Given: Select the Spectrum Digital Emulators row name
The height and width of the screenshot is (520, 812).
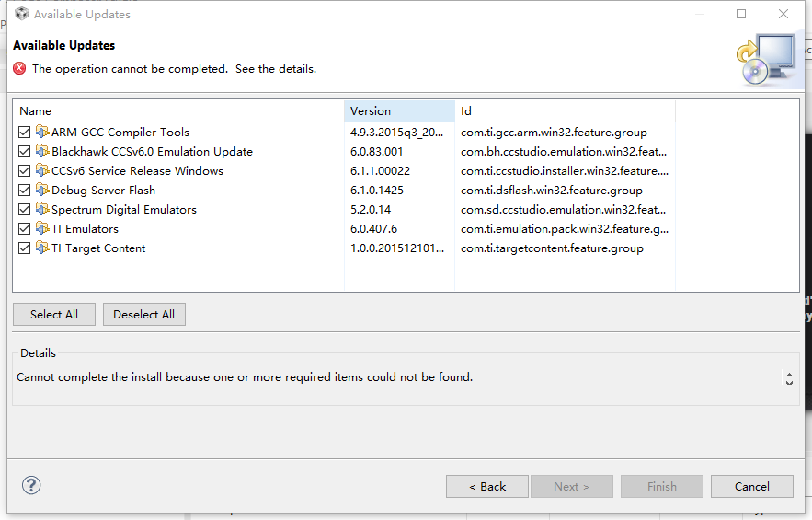Looking at the screenshot, I should (x=124, y=210).
